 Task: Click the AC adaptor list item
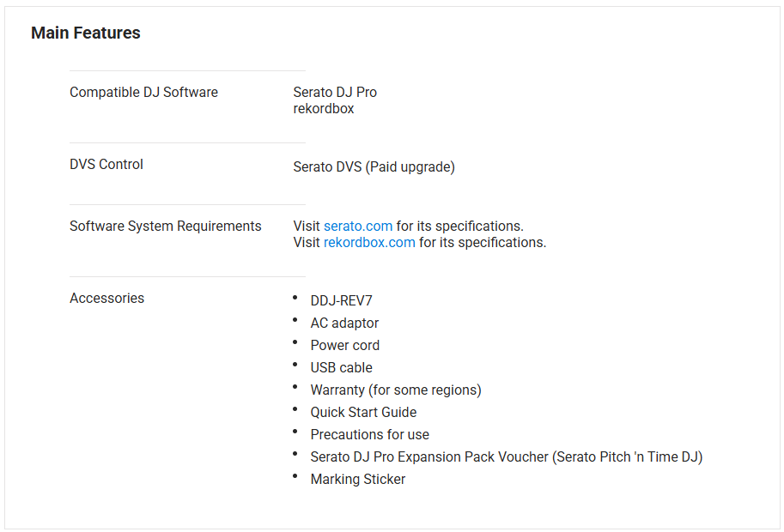pyautogui.click(x=344, y=323)
